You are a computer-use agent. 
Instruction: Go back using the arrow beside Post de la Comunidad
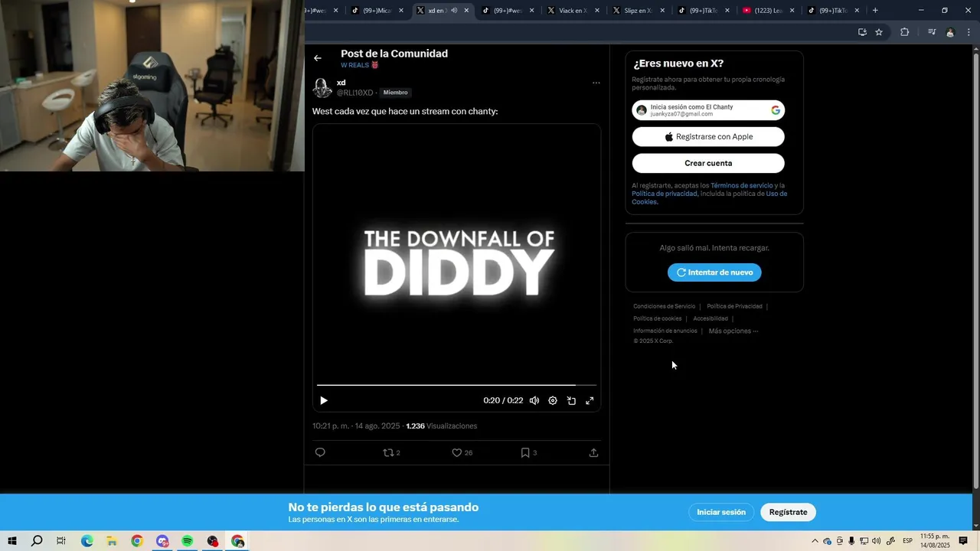point(318,58)
